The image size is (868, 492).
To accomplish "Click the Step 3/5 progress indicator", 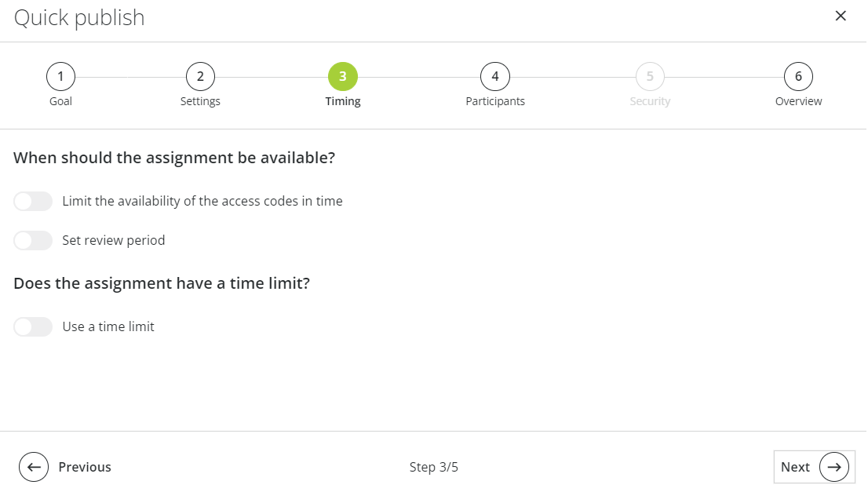I will coord(434,466).
